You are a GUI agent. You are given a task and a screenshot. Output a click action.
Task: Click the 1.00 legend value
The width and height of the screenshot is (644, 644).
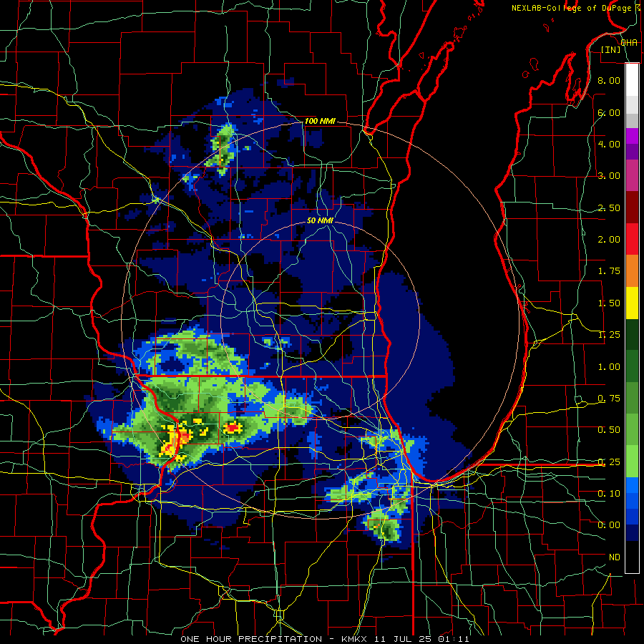pyautogui.click(x=609, y=367)
